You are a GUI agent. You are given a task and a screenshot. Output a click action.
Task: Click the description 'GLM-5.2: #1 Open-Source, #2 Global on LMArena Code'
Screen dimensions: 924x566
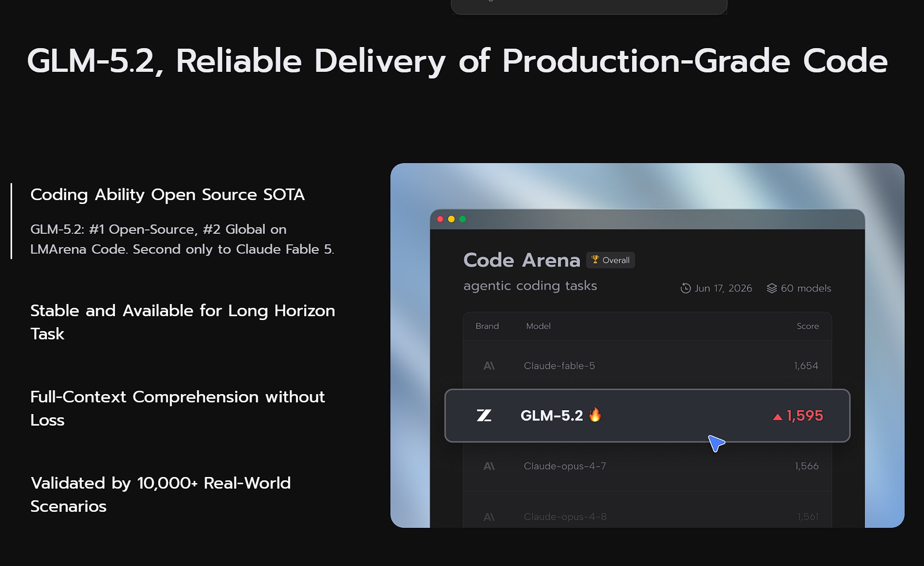pos(182,239)
